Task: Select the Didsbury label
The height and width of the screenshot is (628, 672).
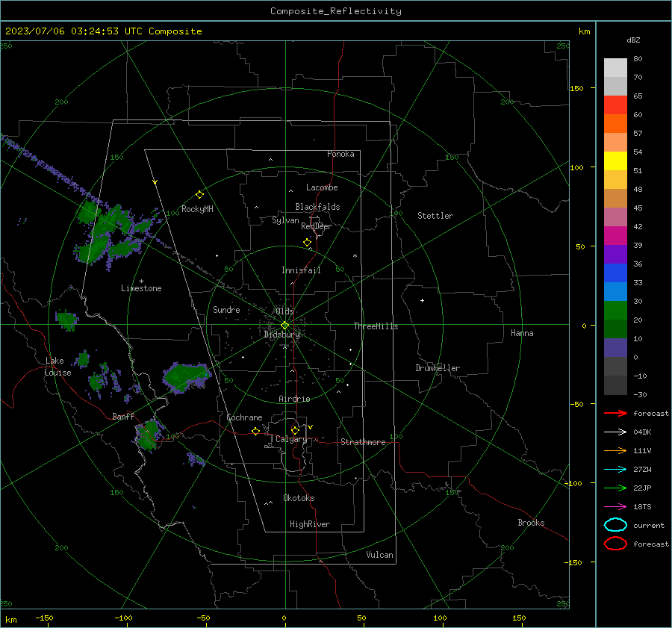Action: pyautogui.click(x=281, y=335)
